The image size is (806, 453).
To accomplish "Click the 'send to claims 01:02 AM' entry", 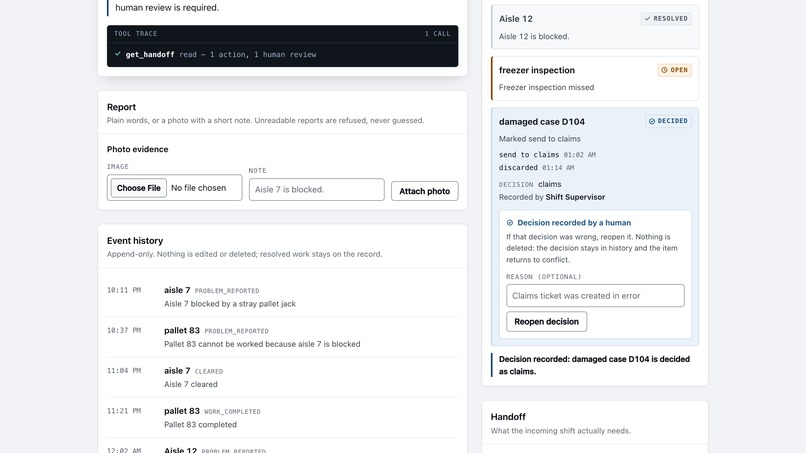I will coord(547,154).
